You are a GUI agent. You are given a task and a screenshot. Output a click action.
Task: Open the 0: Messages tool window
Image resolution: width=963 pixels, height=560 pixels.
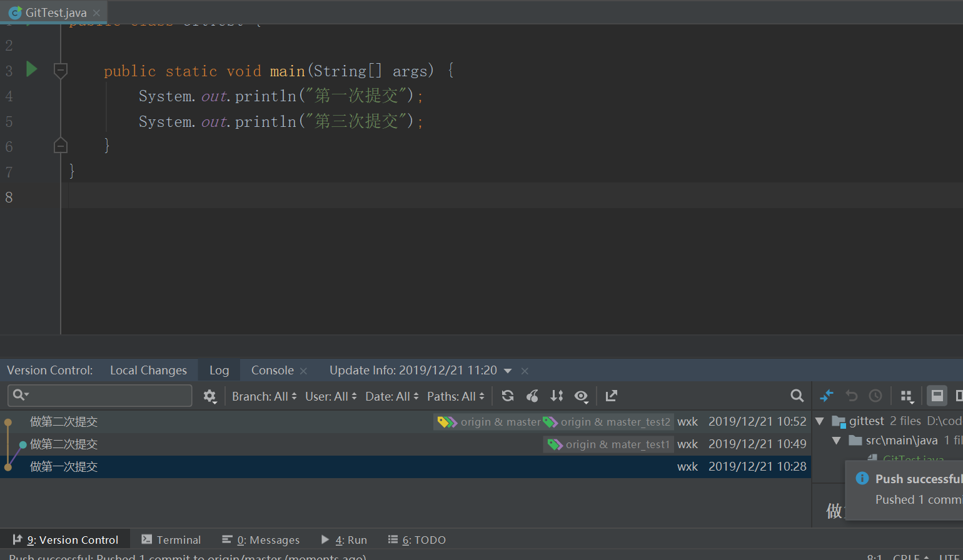pyautogui.click(x=261, y=540)
